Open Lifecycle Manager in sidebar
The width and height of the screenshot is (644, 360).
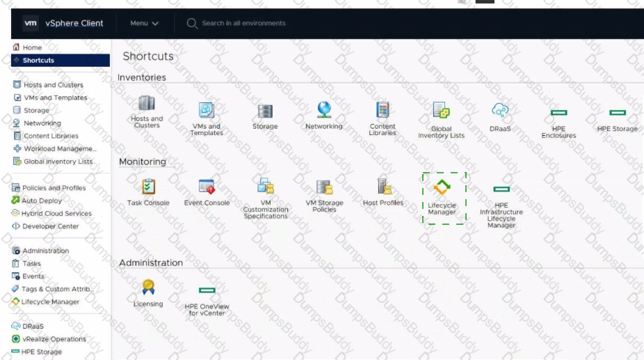pos(50,302)
